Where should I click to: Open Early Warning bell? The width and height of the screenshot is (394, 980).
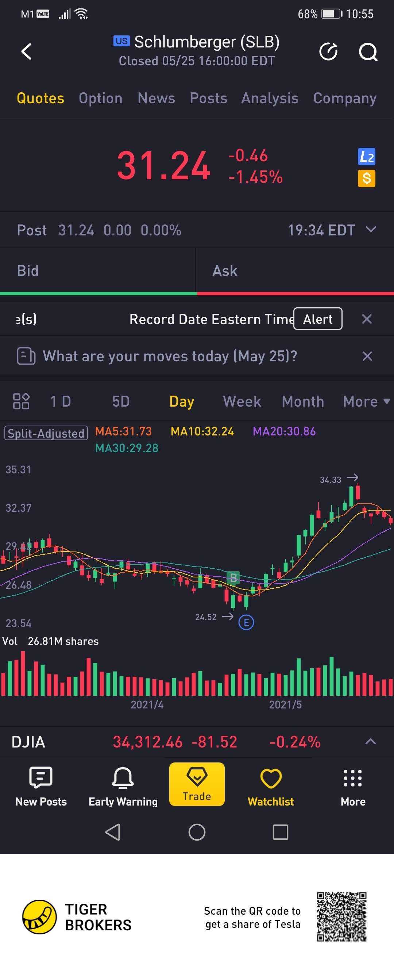coord(123,786)
